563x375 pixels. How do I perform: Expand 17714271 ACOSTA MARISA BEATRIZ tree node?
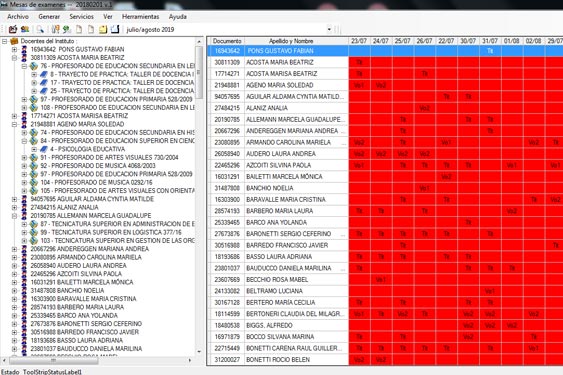coord(14,116)
